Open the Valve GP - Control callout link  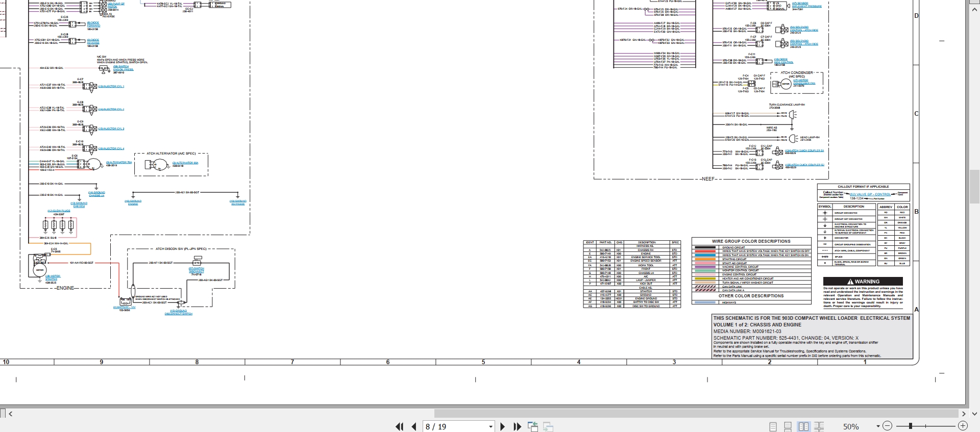[x=870, y=194]
